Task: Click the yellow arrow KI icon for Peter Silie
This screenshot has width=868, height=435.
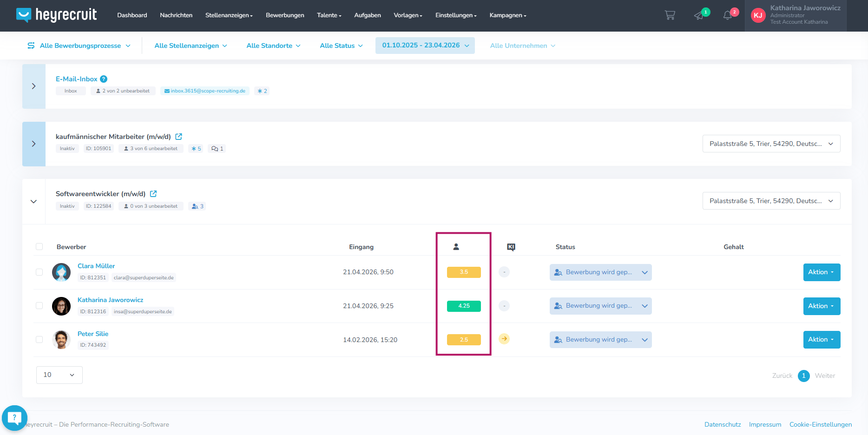Action: tap(504, 339)
